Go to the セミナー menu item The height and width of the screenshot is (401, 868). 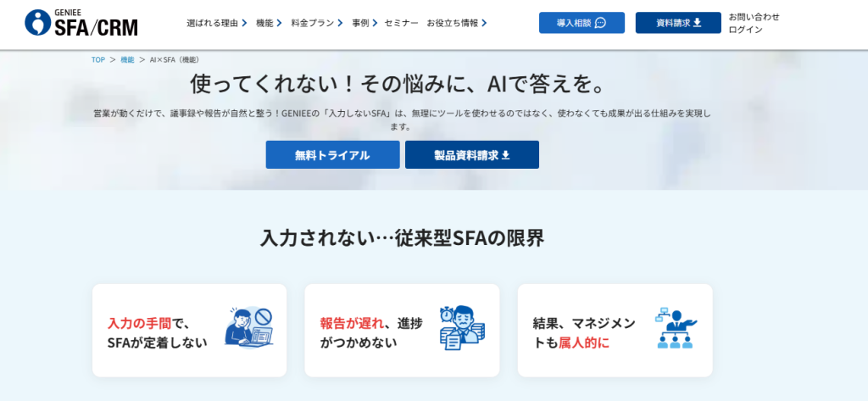click(401, 23)
